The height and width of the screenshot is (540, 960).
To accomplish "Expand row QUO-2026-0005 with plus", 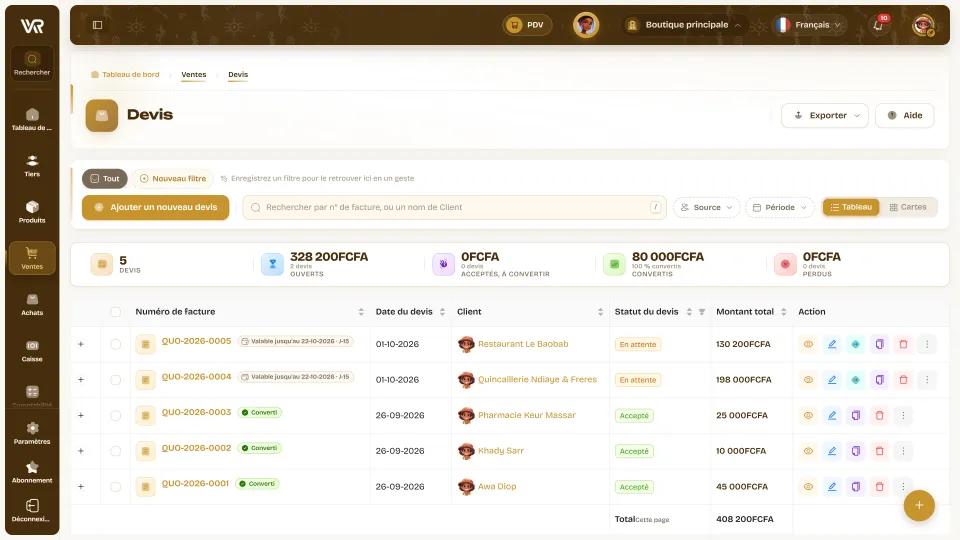I will (81, 344).
